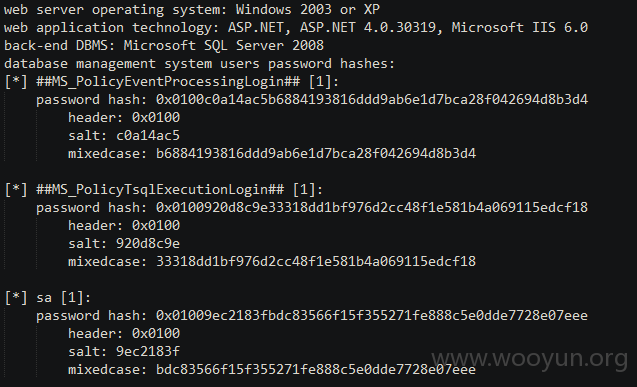Image resolution: width=637 pixels, height=387 pixels.
Task: Click the salt value 920d8c9e
Action: [148, 243]
